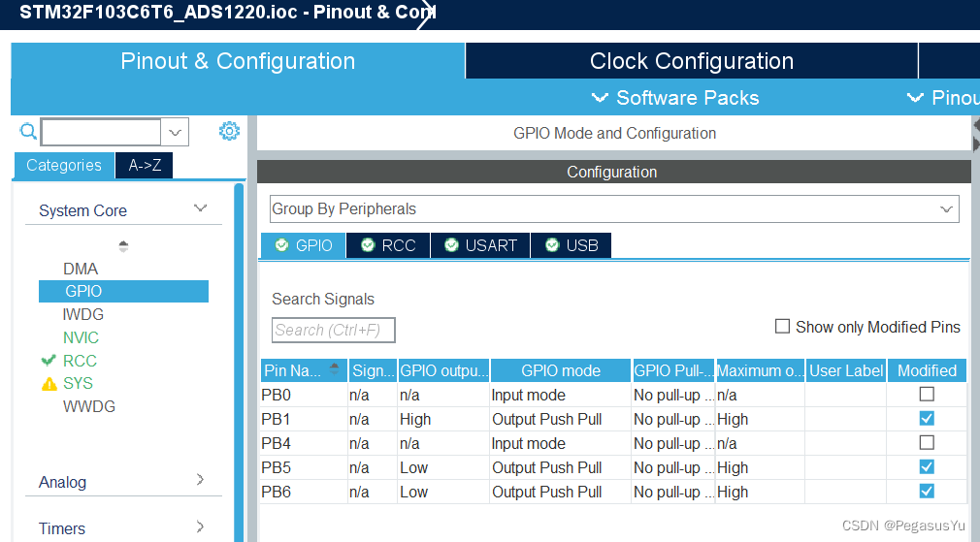Select WWDG in System Core list
This screenshot has height=542, width=980.
point(88,406)
